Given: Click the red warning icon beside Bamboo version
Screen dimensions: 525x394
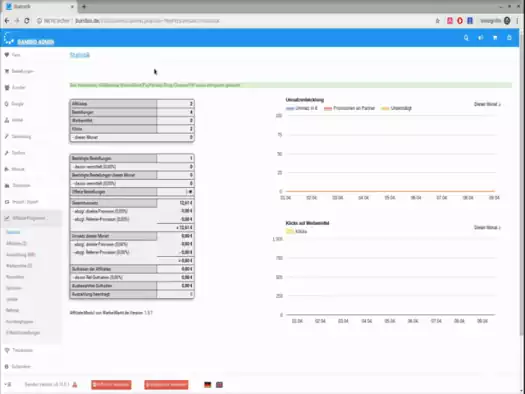Looking at the screenshot, I should coord(75,385).
